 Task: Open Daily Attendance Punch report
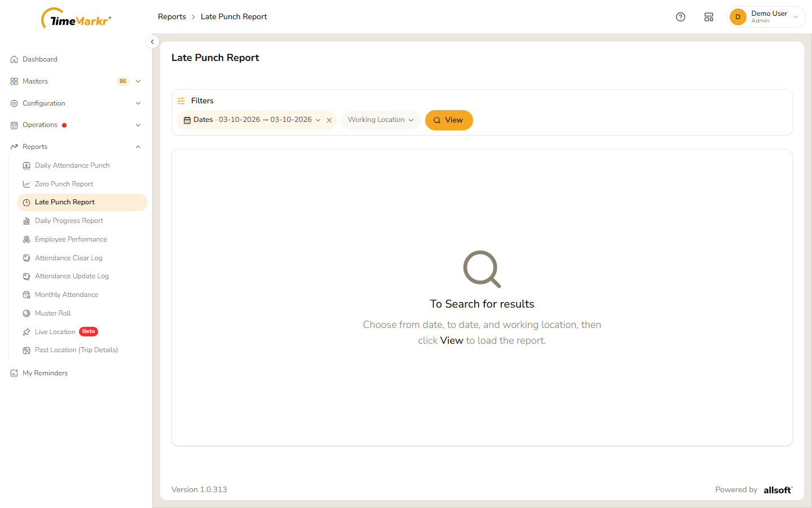click(x=82, y=165)
